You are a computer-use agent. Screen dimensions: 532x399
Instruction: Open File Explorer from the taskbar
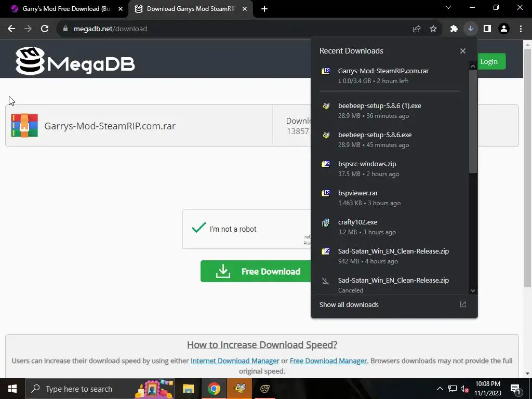[x=188, y=389]
